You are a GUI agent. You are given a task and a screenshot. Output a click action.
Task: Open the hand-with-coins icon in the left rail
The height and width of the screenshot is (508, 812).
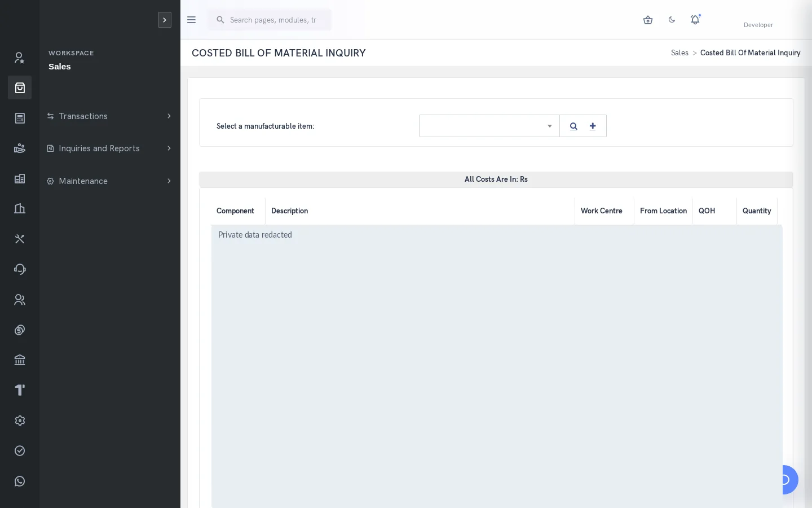(x=20, y=148)
